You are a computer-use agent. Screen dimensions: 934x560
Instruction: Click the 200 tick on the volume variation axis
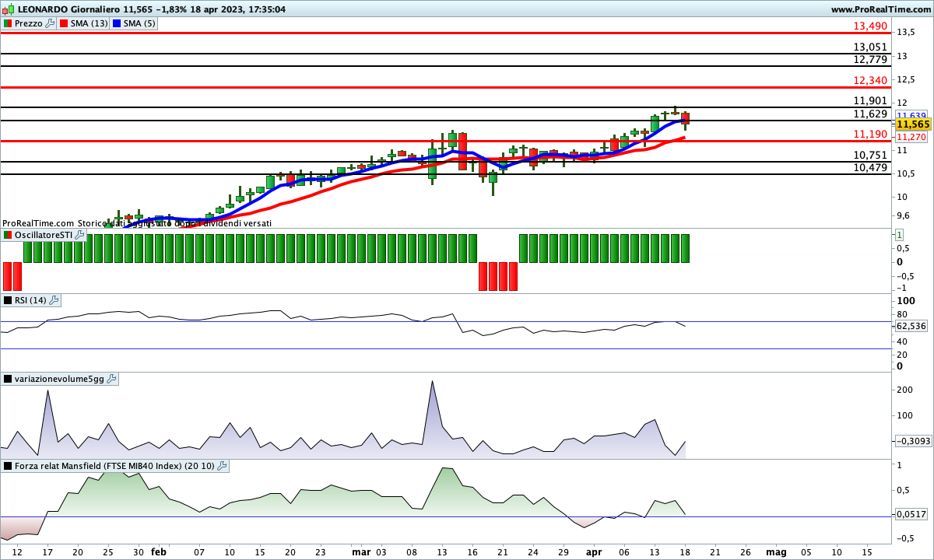(x=905, y=390)
